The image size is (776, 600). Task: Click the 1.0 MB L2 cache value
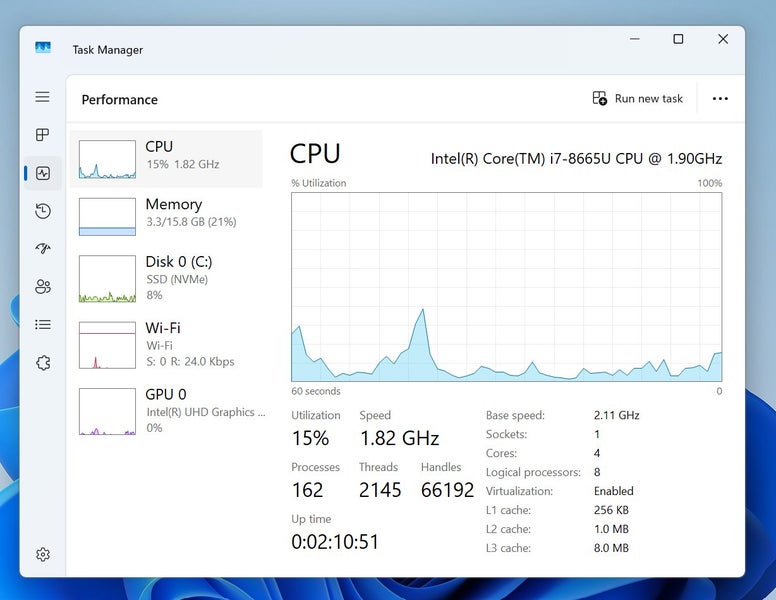tap(611, 529)
